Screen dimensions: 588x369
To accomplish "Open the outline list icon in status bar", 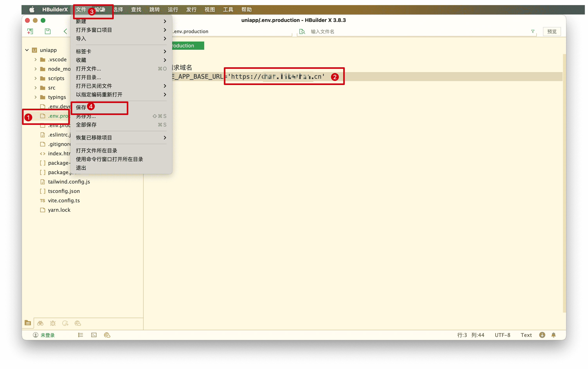I will (80, 335).
